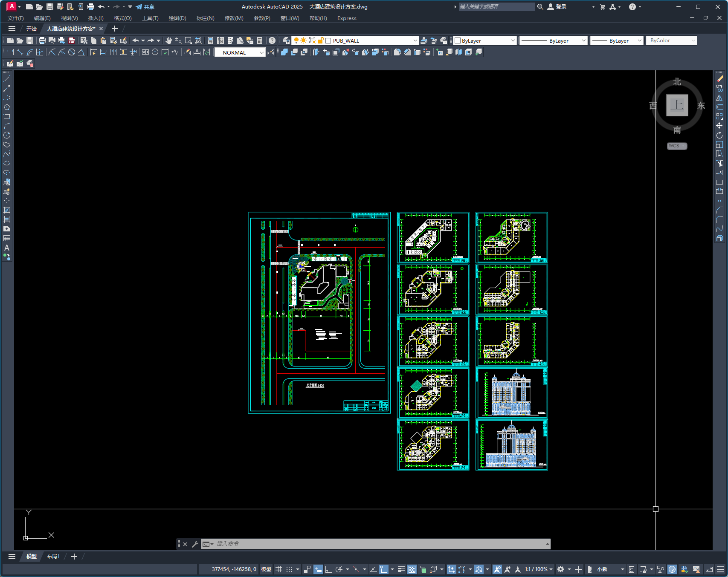Toggle lineweight display in status bar
Image resolution: width=728 pixels, height=577 pixels.
pyautogui.click(x=401, y=569)
